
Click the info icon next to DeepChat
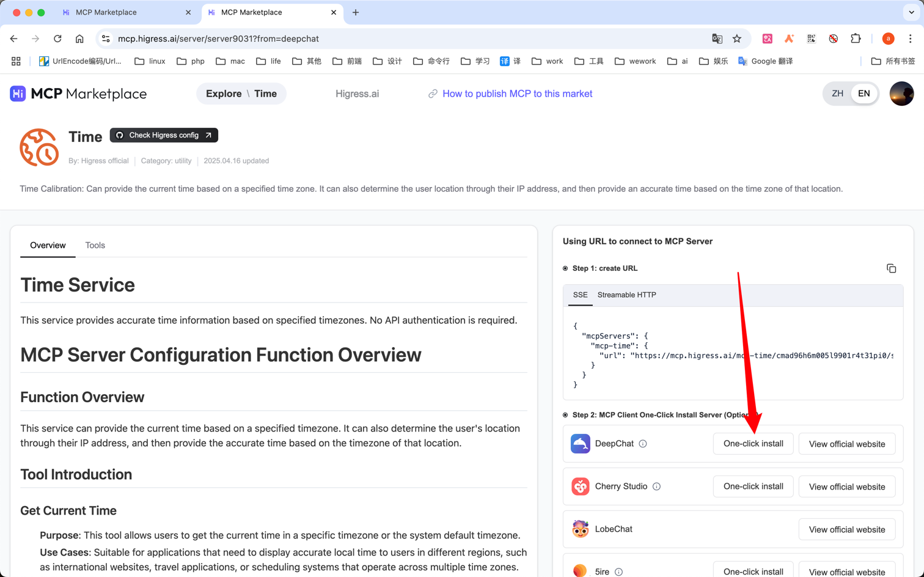click(x=643, y=444)
